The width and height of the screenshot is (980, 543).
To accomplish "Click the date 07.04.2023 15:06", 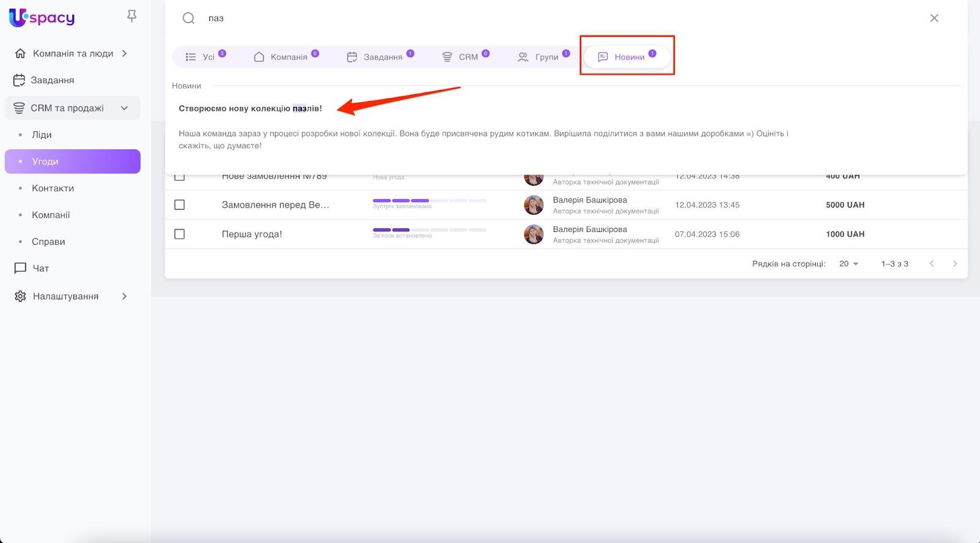I will 707,234.
